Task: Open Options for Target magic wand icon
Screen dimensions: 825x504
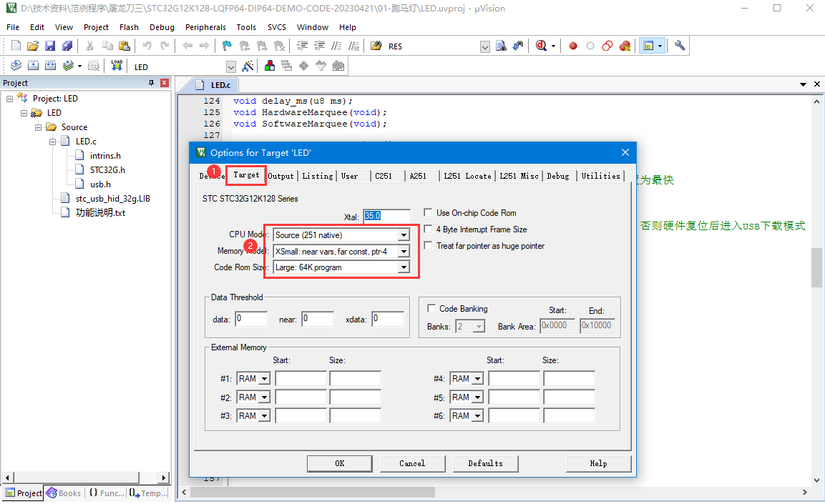Action: tap(248, 66)
